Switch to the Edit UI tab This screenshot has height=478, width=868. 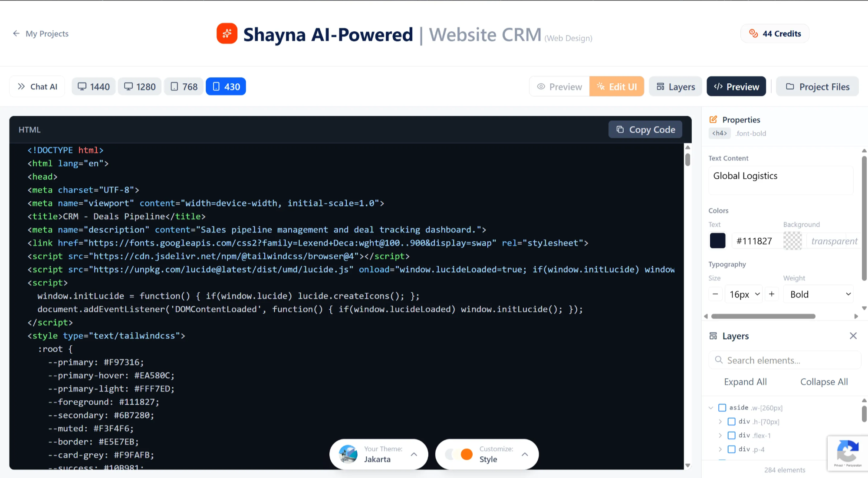point(617,86)
